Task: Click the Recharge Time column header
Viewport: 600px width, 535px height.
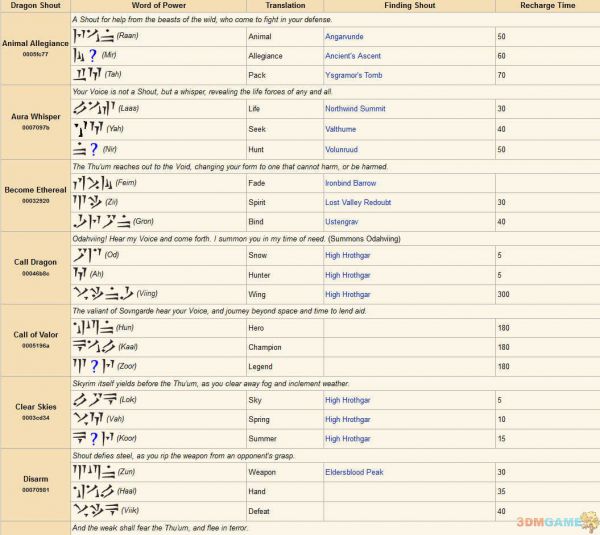Action: [x=548, y=5]
